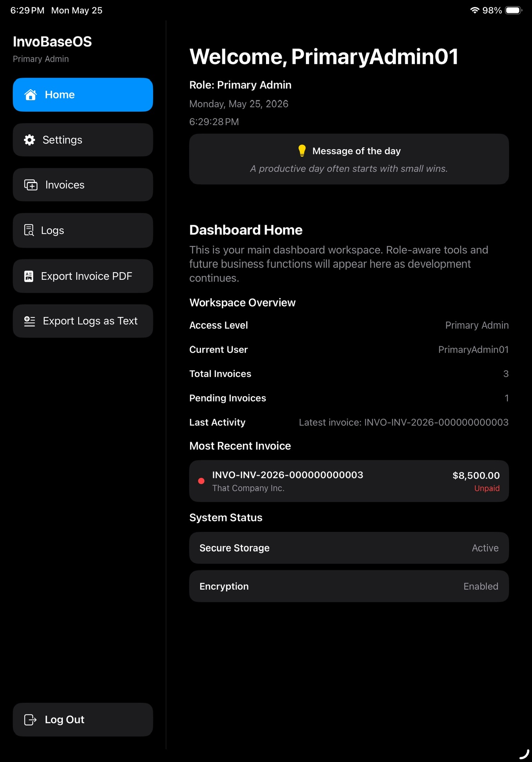Click the Encryption status row
532x762 pixels.
(x=349, y=586)
